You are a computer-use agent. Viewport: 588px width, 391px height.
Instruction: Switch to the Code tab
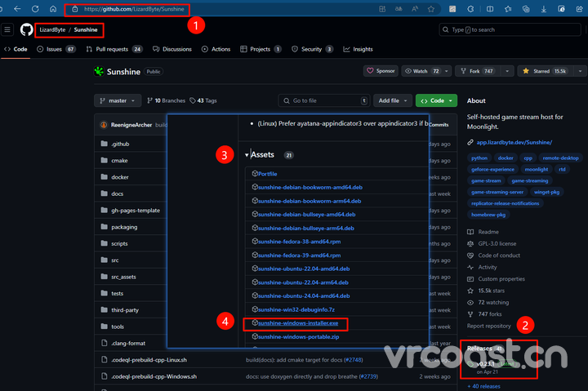16,49
